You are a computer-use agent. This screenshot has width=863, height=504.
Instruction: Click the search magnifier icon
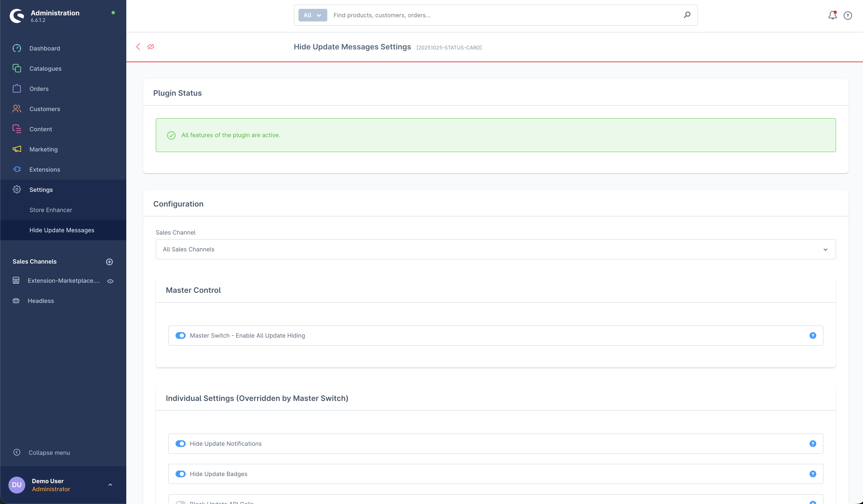(x=687, y=15)
